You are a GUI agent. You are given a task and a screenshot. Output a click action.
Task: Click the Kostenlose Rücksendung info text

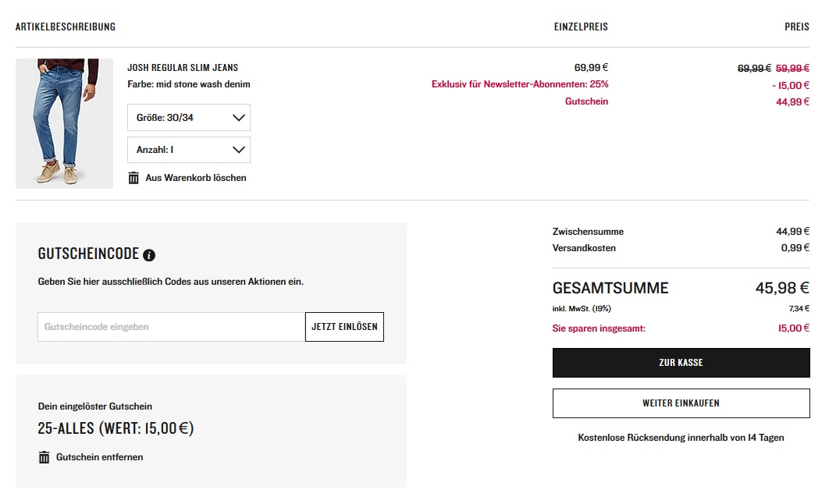(x=681, y=438)
